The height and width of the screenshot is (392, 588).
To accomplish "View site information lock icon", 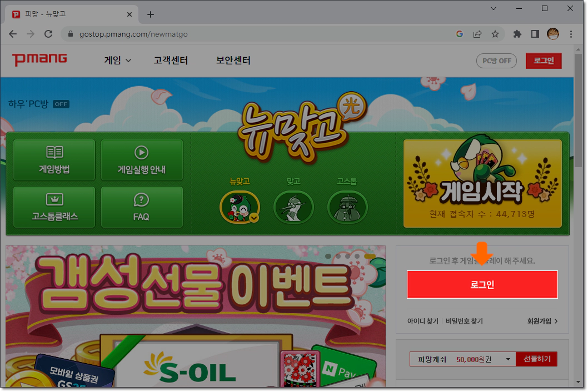I will 70,34.
